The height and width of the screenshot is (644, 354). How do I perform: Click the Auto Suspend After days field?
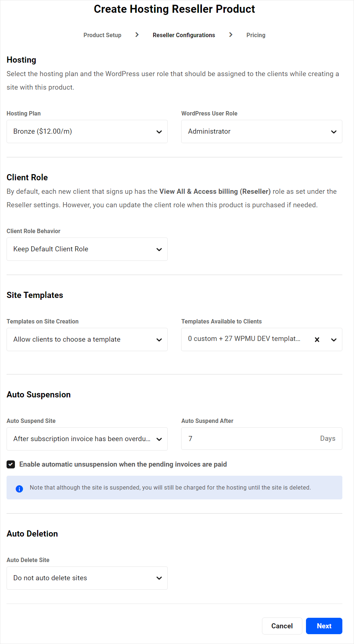[262, 439]
